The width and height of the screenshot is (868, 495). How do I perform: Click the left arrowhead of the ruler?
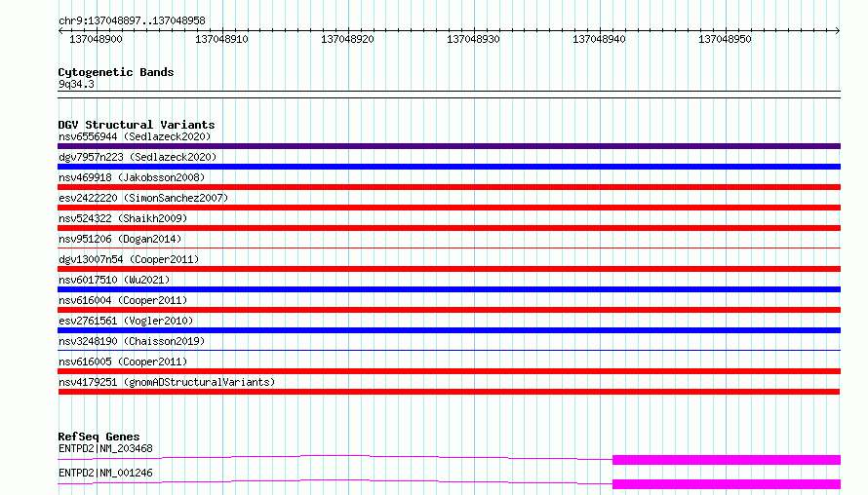pos(60,31)
